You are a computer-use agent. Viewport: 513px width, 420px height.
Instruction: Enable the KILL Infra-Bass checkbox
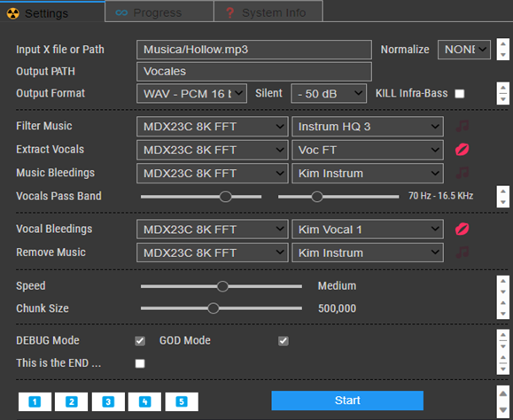click(x=460, y=94)
